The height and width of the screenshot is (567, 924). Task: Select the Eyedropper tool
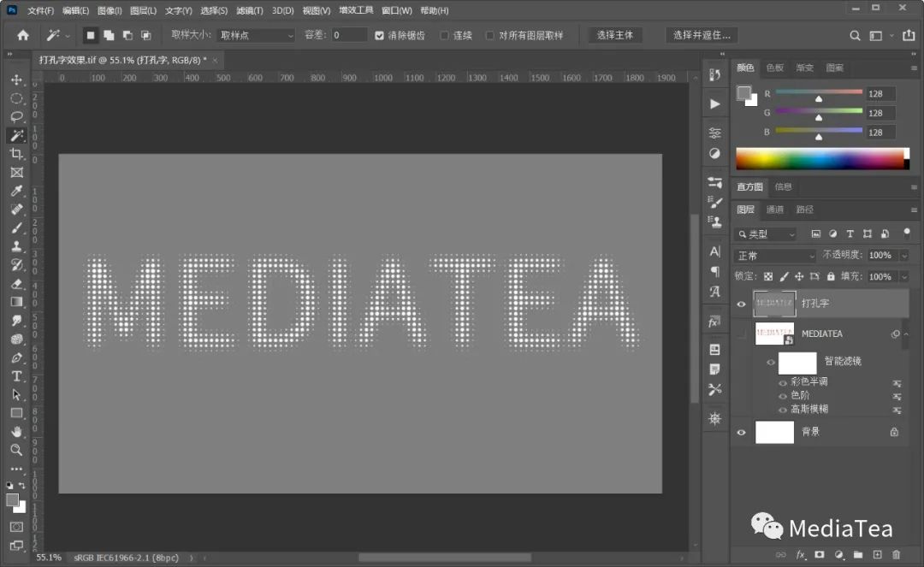tap(16, 191)
